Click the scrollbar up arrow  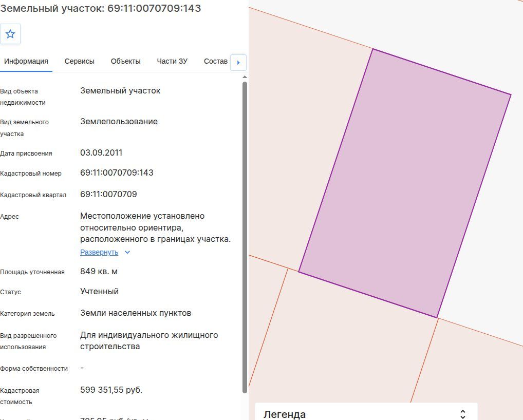pyautogui.click(x=245, y=77)
